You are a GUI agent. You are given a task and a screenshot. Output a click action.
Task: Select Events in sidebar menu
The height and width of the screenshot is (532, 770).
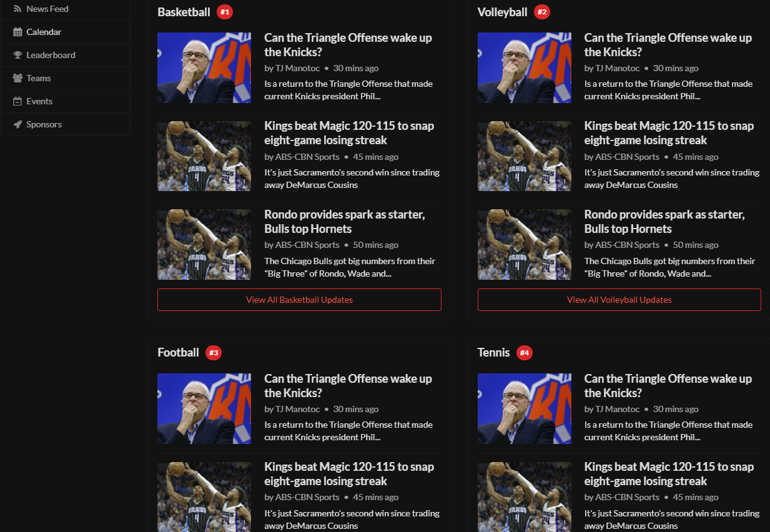pos(66,101)
